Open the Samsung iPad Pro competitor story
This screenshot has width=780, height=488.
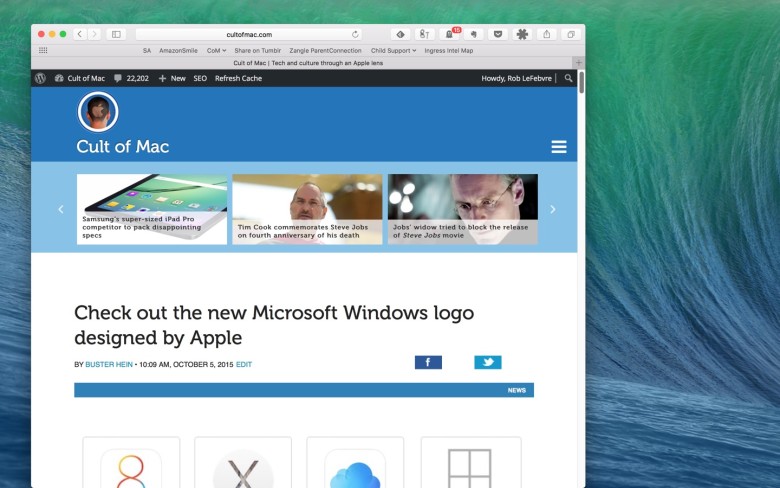click(x=152, y=209)
